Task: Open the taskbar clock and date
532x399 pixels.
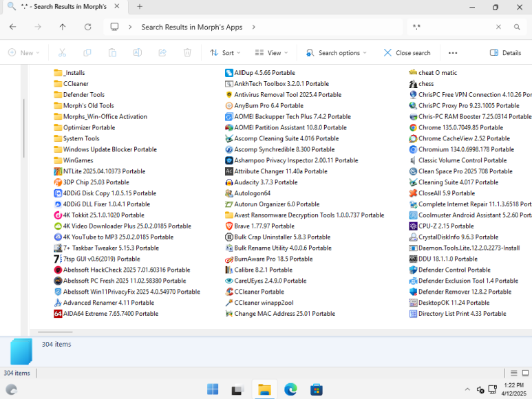Action: pyautogui.click(x=513, y=389)
